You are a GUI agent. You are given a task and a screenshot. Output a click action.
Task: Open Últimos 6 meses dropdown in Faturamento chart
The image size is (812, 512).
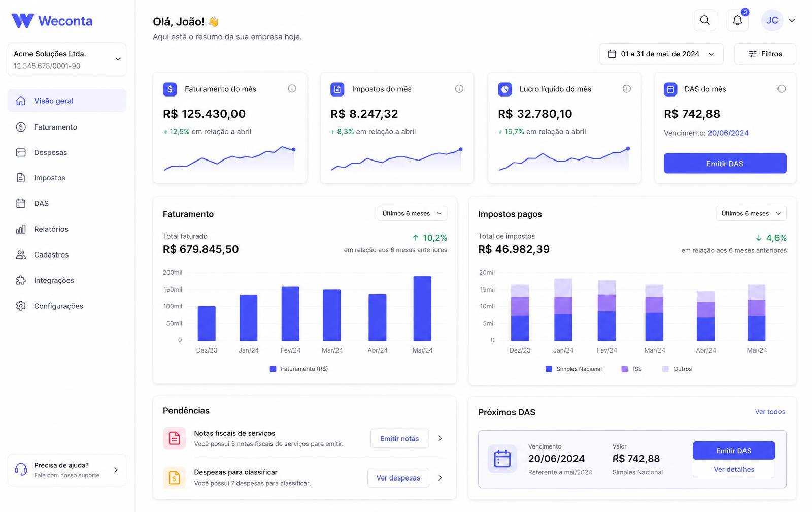[412, 213]
